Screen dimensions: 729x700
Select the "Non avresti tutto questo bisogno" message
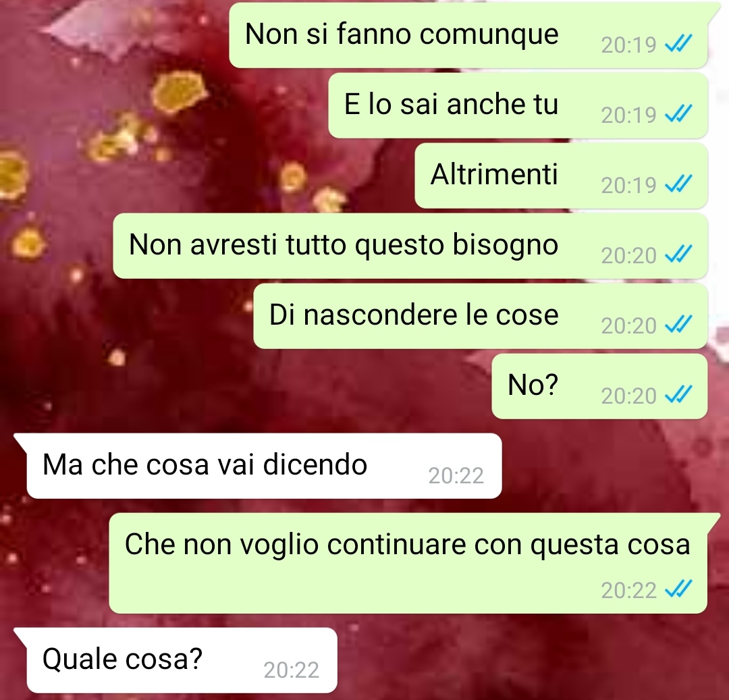[410, 246]
